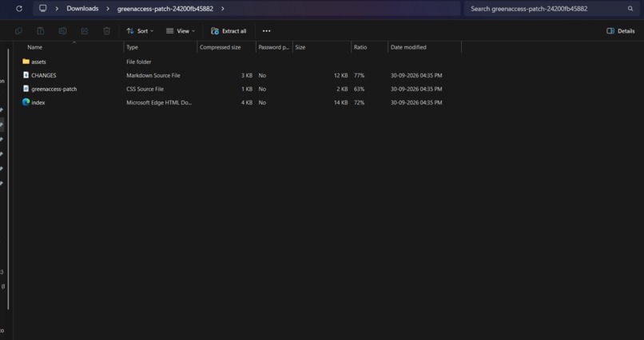
Task: Click Microsoft Edge HTML Do... type text
Action: (x=159, y=102)
